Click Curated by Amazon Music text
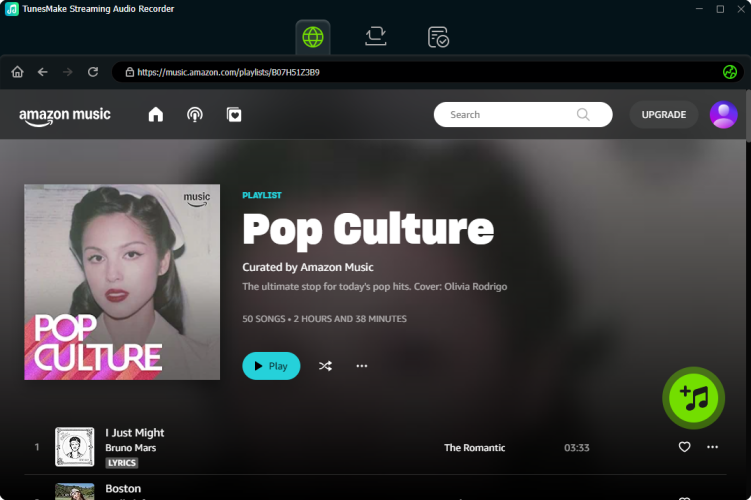The height and width of the screenshot is (500, 751). [x=308, y=267]
